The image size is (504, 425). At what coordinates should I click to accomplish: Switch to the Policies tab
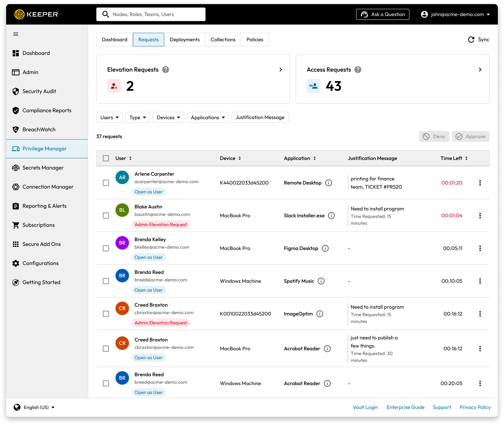pos(255,40)
